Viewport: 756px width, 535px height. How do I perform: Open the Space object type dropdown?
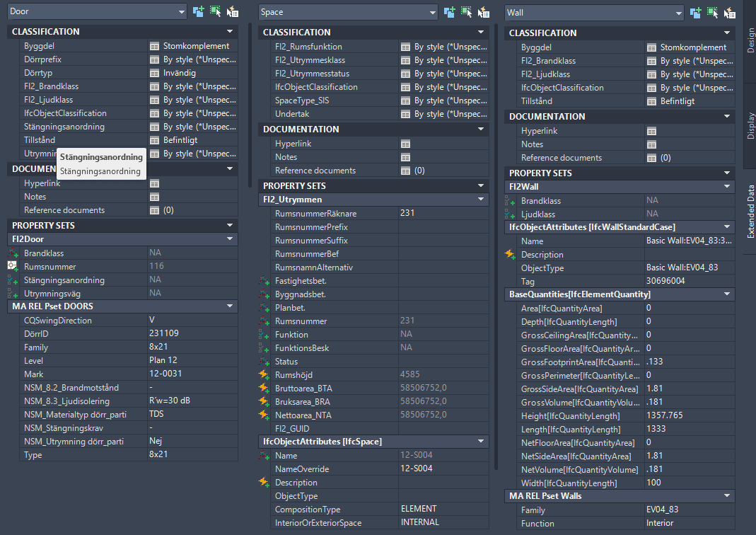(348, 12)
